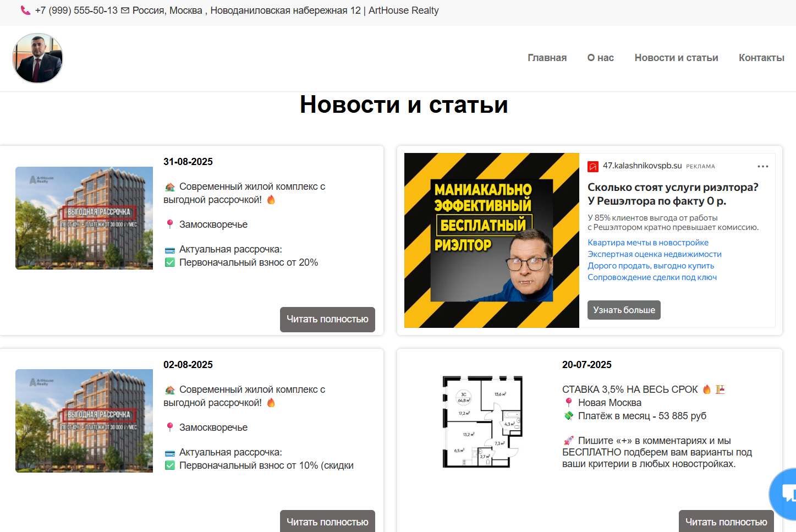
Task: Click card emoji before Актуальная рассрочка, 02-08-2025 card
Action: pyautogui.click(x=170, y=453)
